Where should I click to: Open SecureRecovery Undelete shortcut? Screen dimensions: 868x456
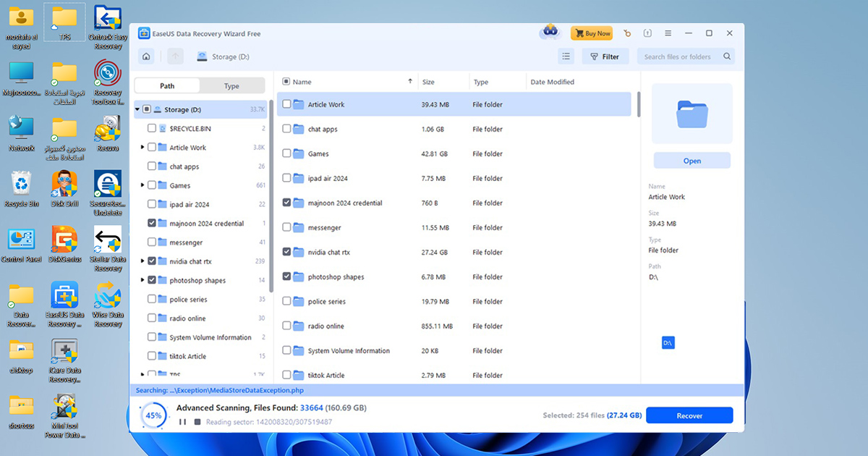[x=108, y=193]
